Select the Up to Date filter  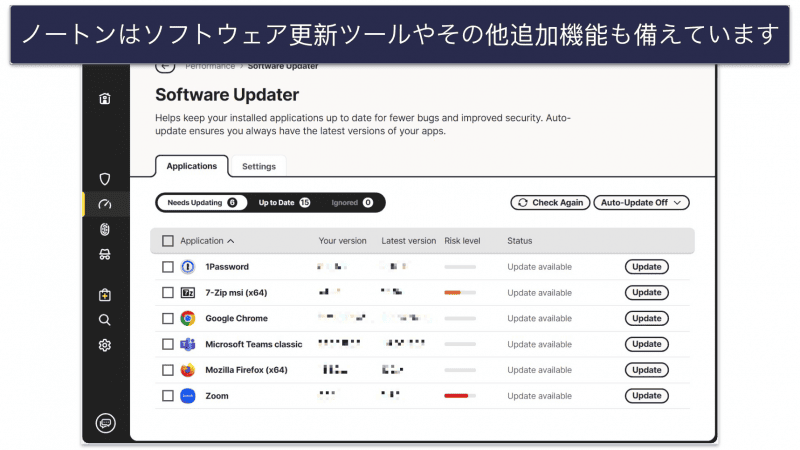pyautogui.click(x=284, y=203)
